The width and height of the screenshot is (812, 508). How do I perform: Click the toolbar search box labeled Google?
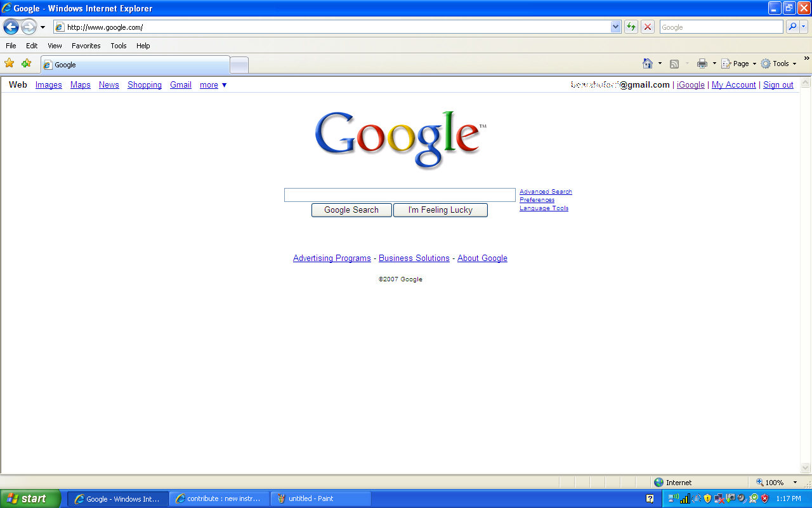(721, 27)
